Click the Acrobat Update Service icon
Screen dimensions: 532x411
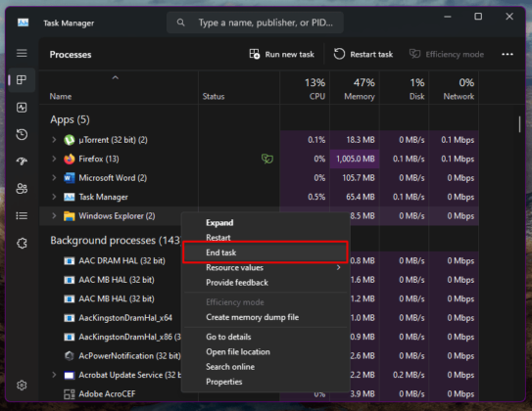70,375
